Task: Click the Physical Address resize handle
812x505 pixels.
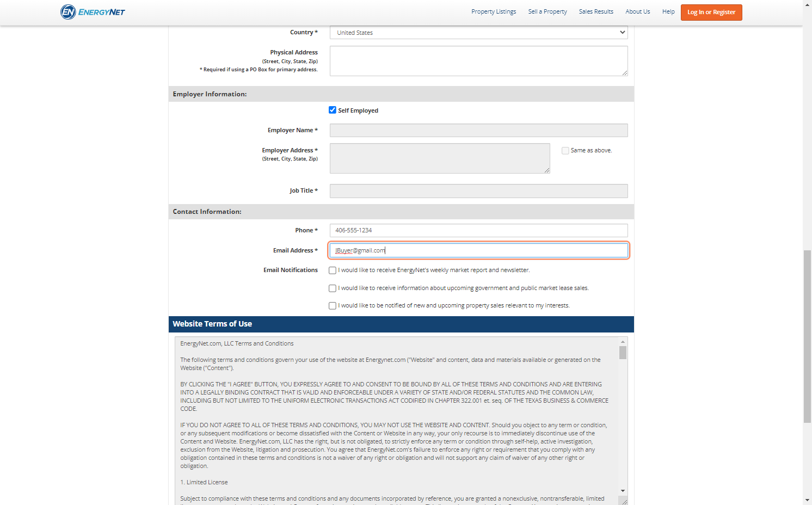Action: [625, 73]
